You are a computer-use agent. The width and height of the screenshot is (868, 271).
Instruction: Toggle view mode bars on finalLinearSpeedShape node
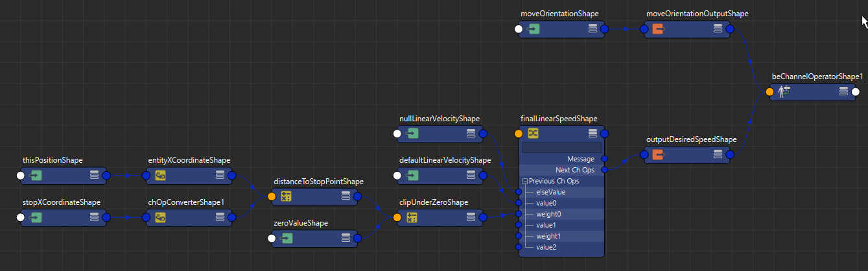click(592, 134)
